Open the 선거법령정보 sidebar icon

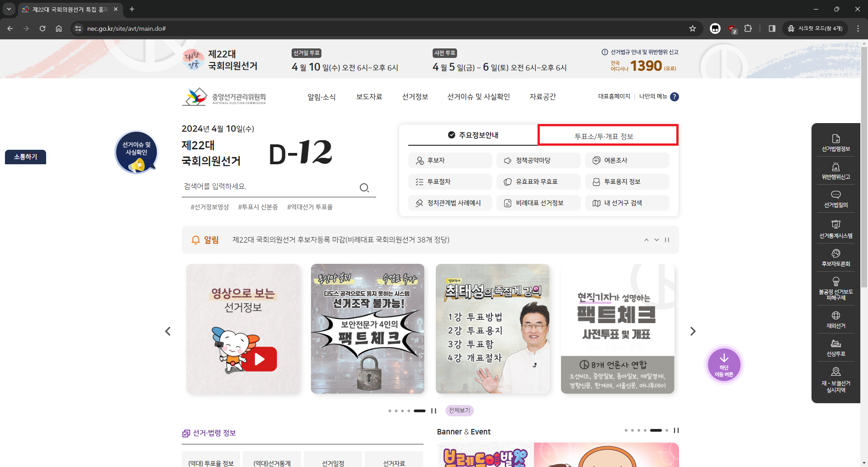(x=835, y=143)
